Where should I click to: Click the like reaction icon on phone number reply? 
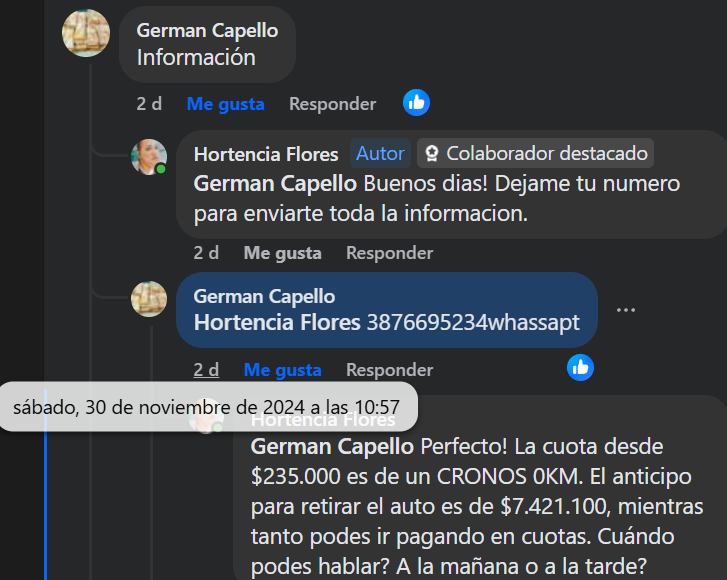click(x=580, y=368)
